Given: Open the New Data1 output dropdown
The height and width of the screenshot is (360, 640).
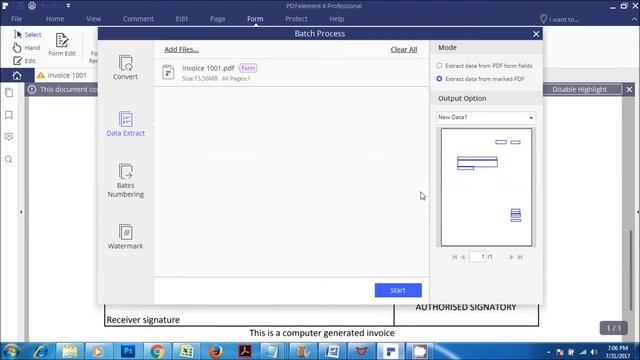Looking at the screenshot, I should [486, 118].
